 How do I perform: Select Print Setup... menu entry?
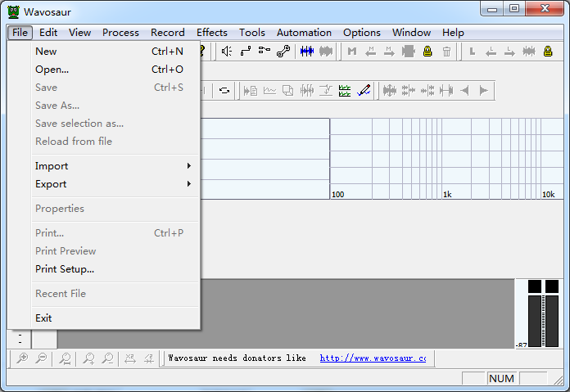65,269
